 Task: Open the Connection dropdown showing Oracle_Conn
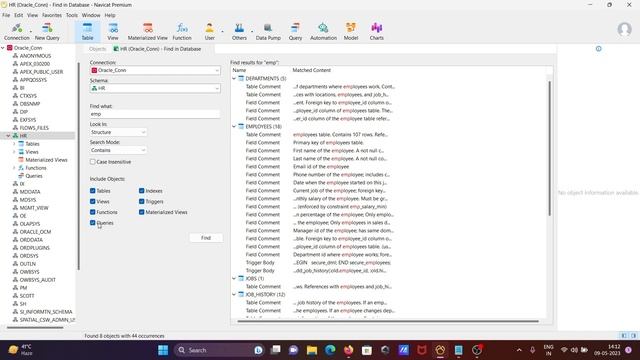pos(155,70)
